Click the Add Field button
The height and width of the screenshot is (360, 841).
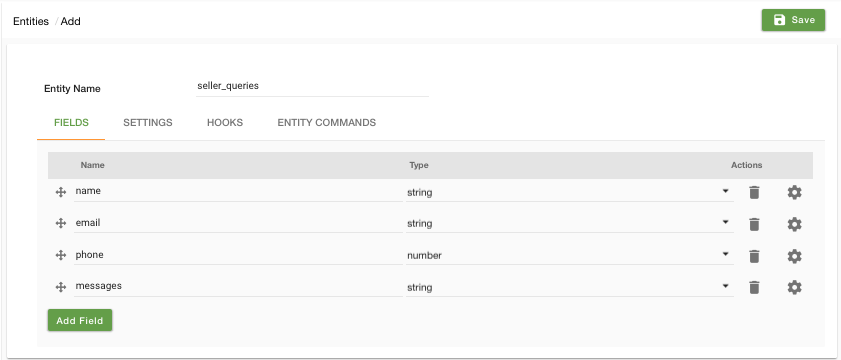click(80, 320)
